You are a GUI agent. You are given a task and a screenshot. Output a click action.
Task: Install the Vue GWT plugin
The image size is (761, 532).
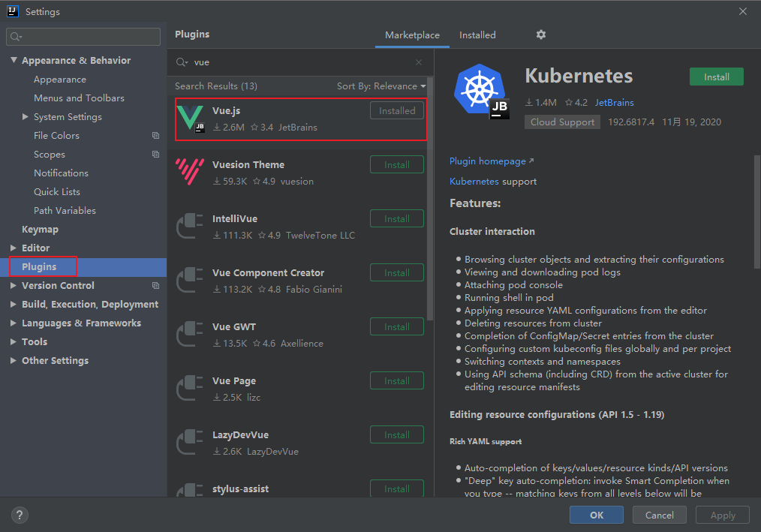click(x=397, y=326)
